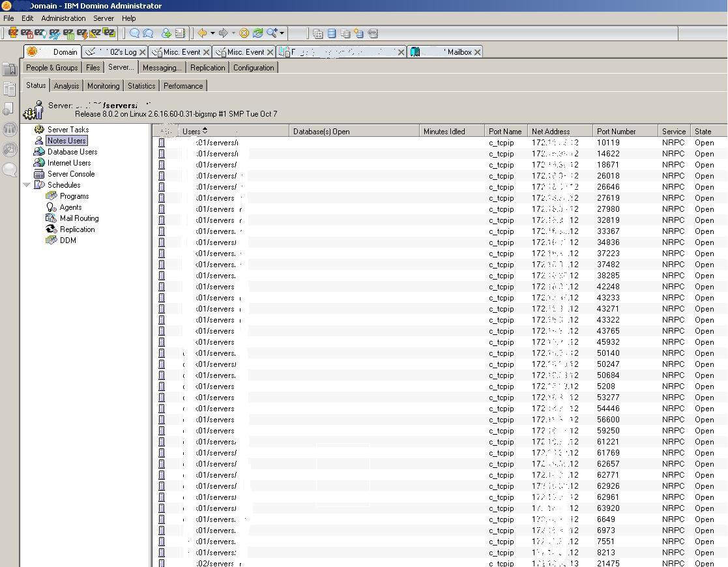728x567 pixels.
Task: Click the EZ icon with light bulb
Action: pyautogui.click(x=40, y=33)
